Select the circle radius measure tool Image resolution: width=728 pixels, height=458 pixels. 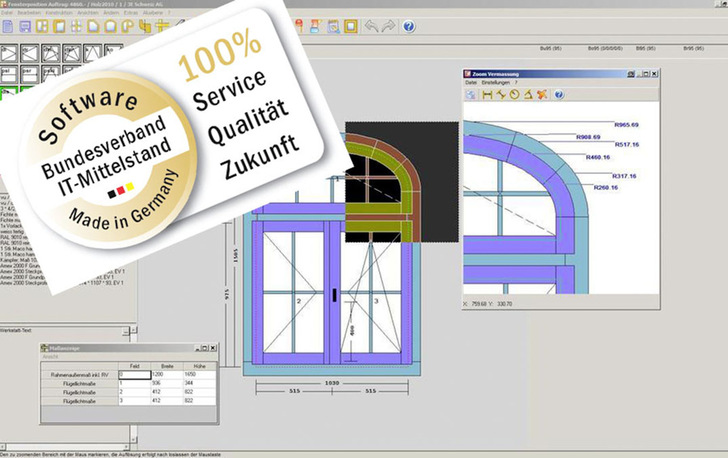(x=514, y=95)
